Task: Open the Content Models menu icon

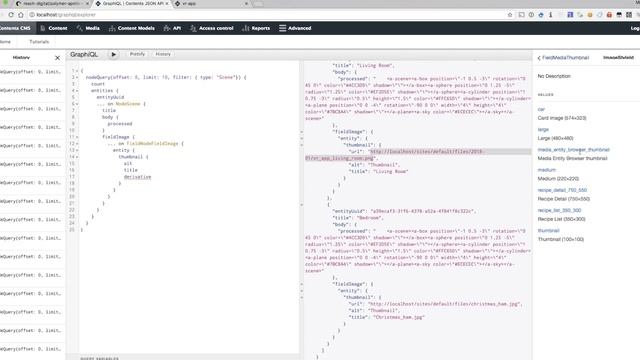Action: 112,28
